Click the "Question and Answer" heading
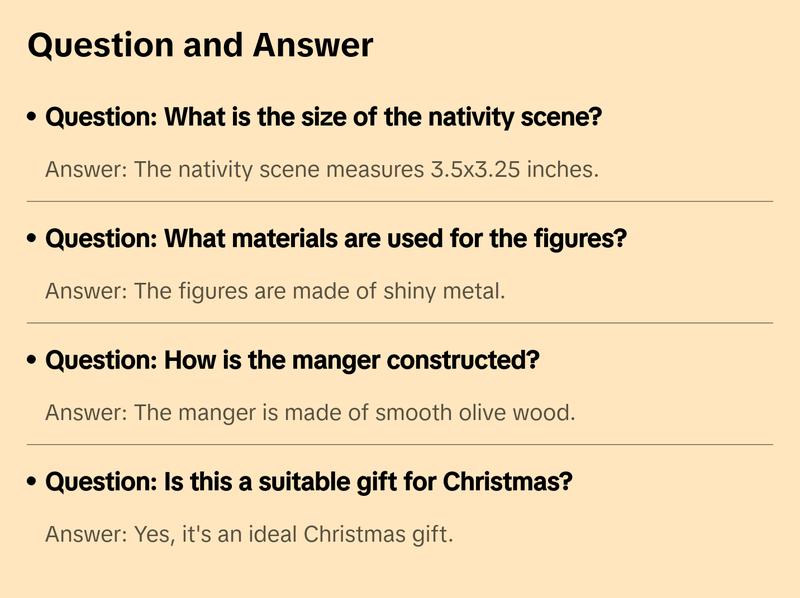The width and height of the screenshot is (800, 598). [200, 45]
